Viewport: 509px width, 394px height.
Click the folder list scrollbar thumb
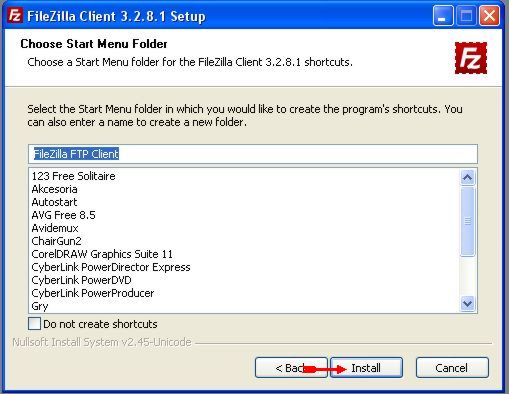[x=467, y=221]
